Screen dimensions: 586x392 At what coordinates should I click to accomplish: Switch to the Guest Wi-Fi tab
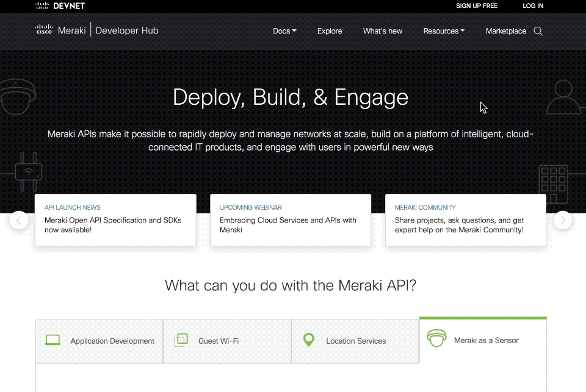(227, 341)
